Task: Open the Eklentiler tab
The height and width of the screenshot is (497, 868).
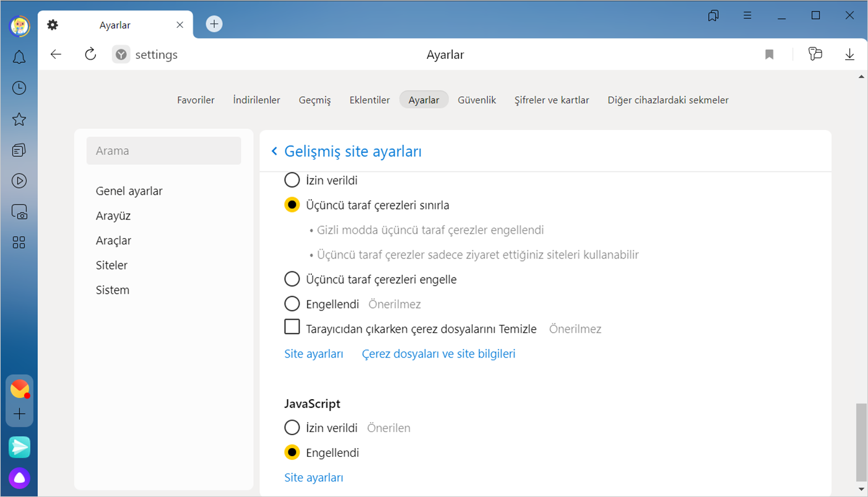Action: click(370, 100)
